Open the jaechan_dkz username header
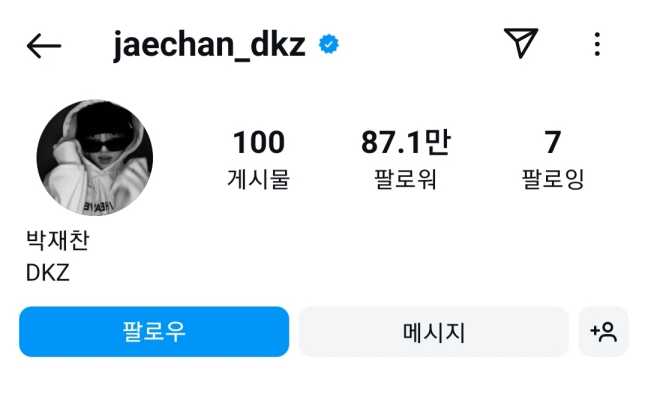This screenshot has width=648, height=400. tap(210, 45)
